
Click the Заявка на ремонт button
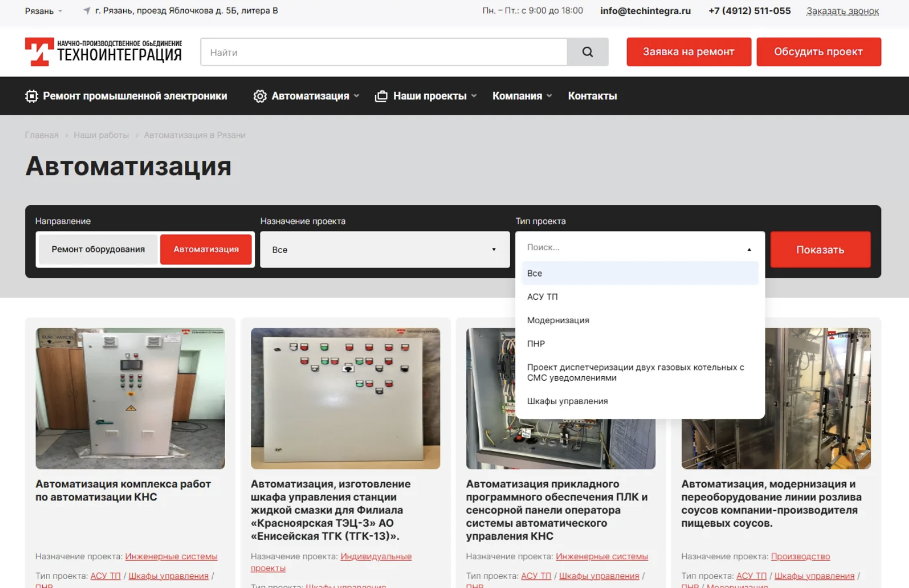[x=688, y=52]
